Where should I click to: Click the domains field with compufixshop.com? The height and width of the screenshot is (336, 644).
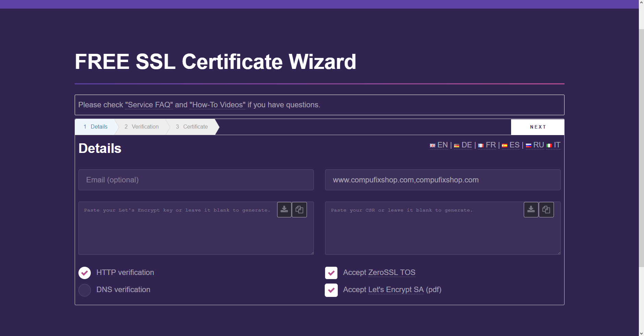click(443, 180)
